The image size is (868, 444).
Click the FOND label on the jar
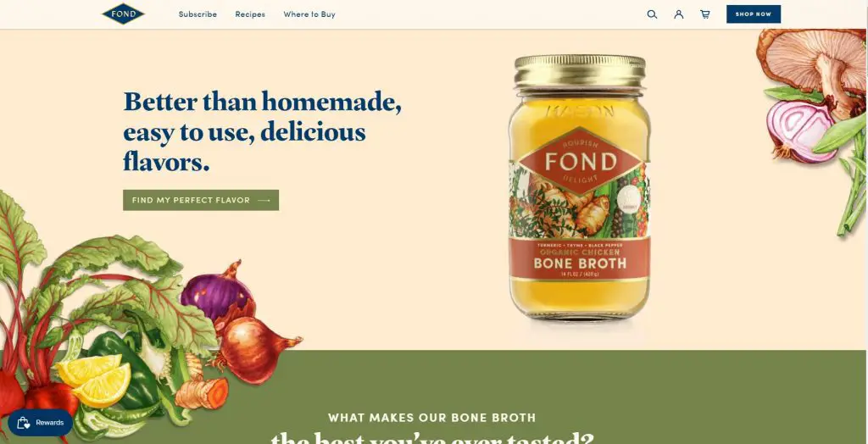580,162
